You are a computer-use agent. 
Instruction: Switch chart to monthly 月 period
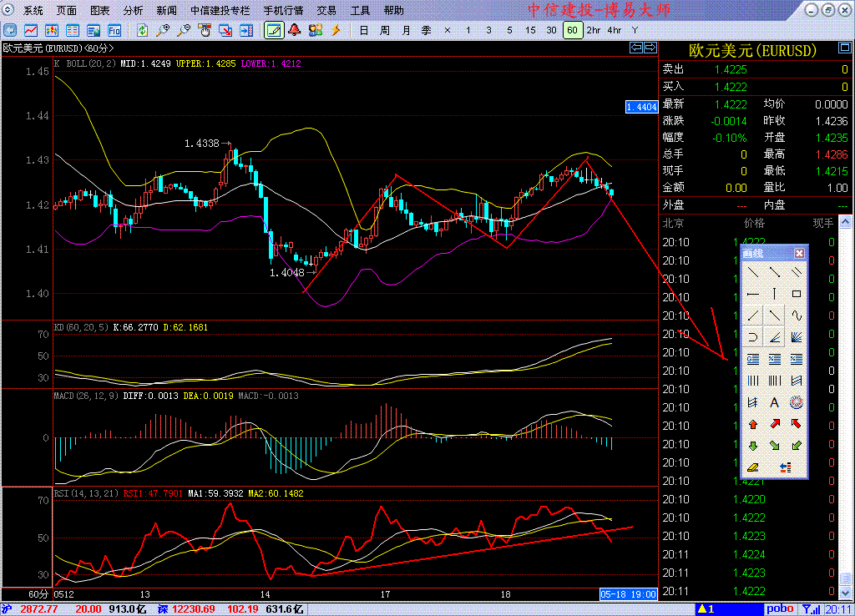pos(406,31)
